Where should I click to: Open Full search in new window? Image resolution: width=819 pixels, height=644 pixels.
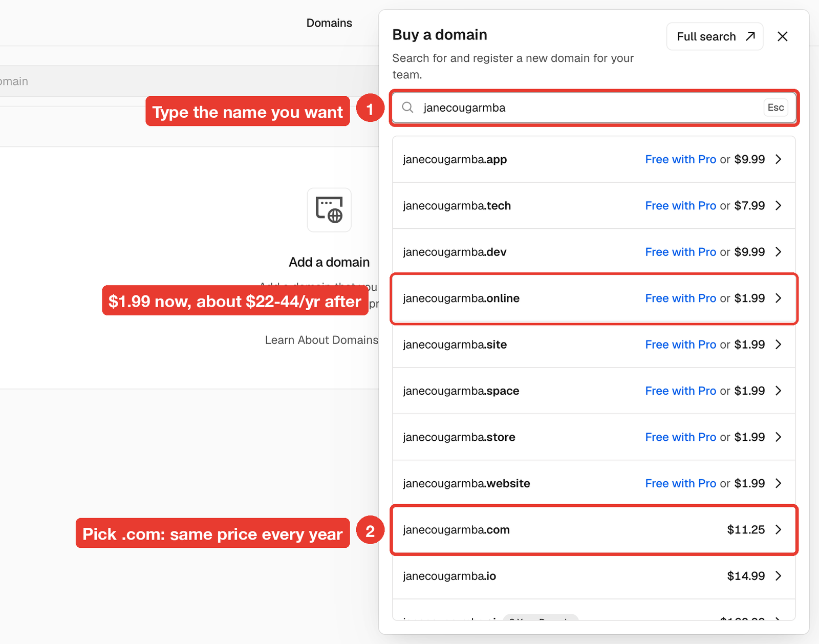tap(715, 36)
